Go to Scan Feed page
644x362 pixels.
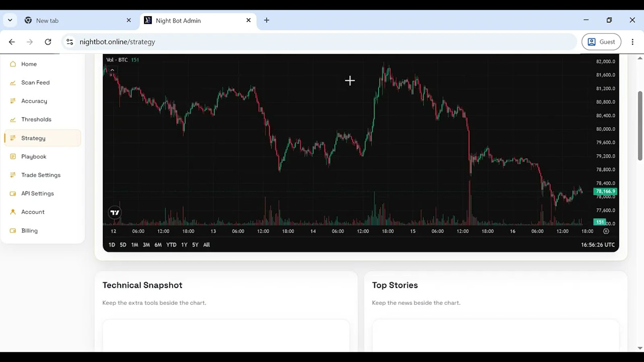[43, 82]
